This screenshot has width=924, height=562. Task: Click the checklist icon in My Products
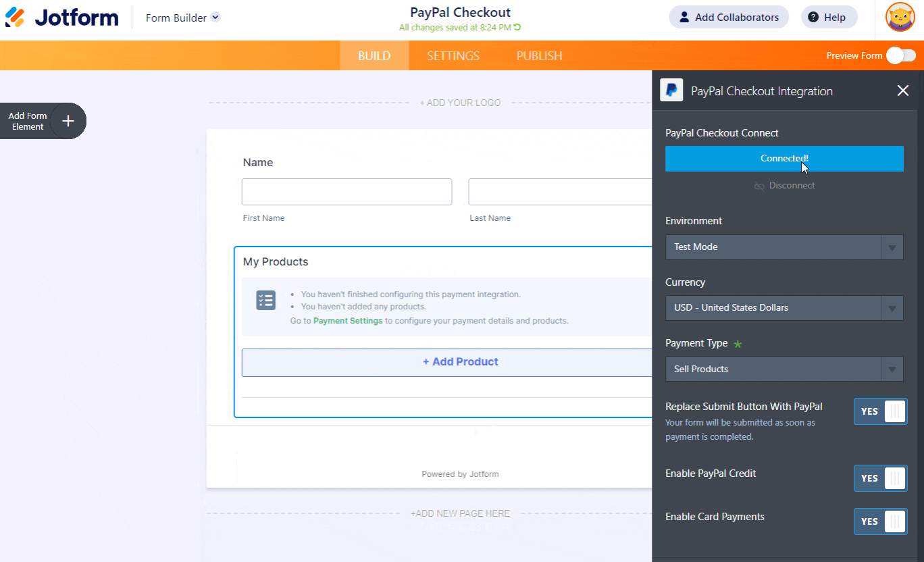[266, 301]
